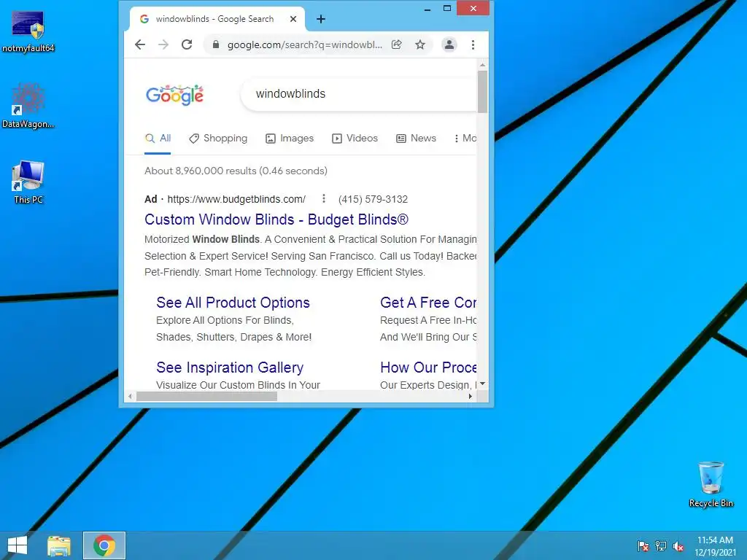Open Action Center flag tray icon

pyautogui.click(x=643, y=546)
